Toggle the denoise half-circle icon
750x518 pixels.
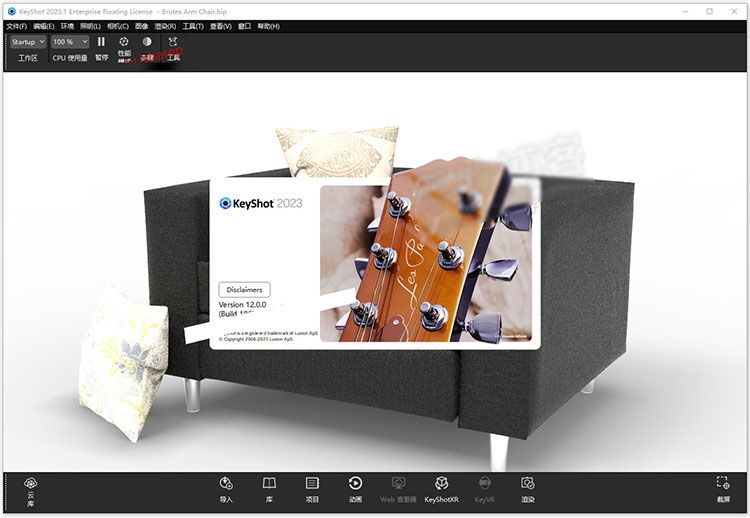coord(147,42)
